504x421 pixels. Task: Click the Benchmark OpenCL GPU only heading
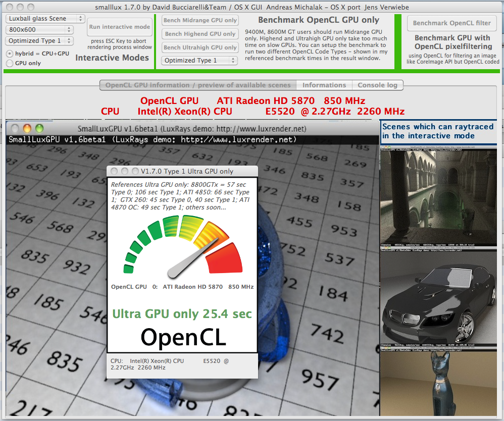tap(319, 20)
